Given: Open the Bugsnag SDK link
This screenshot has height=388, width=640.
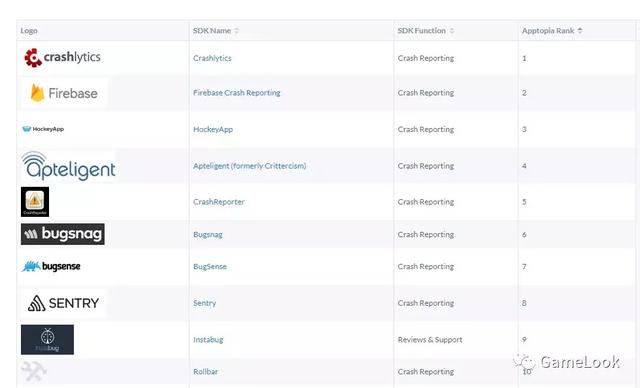Looking at the screenshot, I should coord(208,235).
